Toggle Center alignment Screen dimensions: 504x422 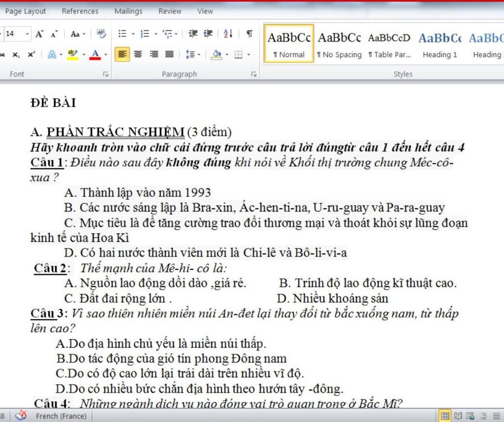tap(138, 54)
